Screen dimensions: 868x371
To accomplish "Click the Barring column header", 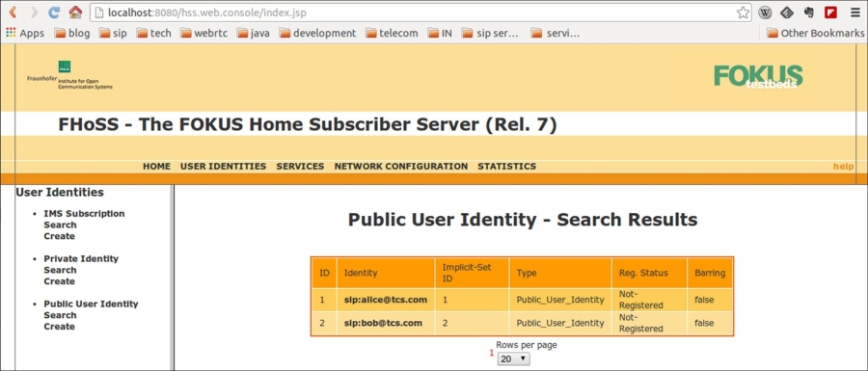I will click(x=710, y=273).
